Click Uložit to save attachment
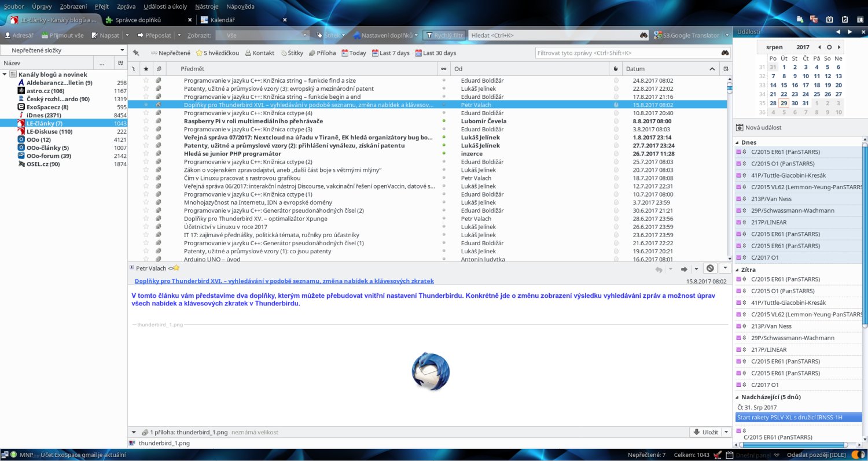This screenshot has width=868, height=461. [x=705, y=432]
